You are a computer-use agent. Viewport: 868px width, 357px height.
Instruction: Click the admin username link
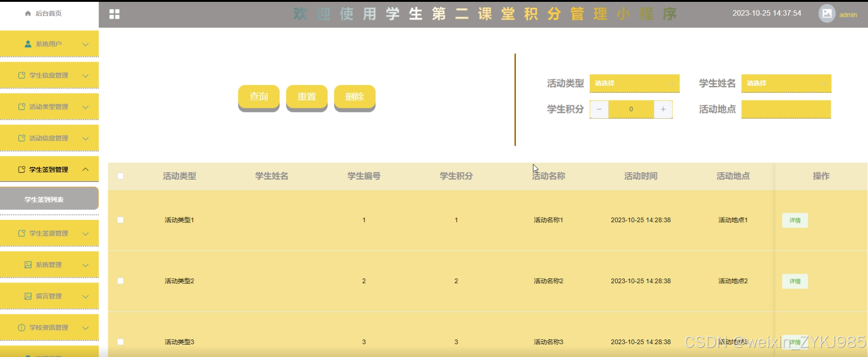click(848, 15)
